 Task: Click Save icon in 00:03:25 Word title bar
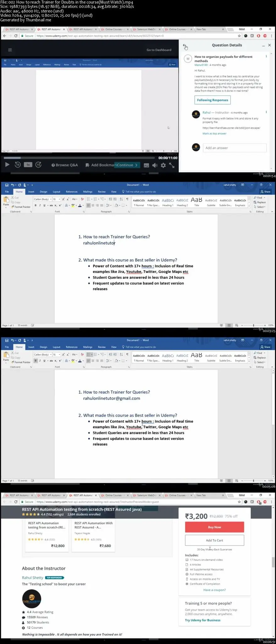[7, 185]
